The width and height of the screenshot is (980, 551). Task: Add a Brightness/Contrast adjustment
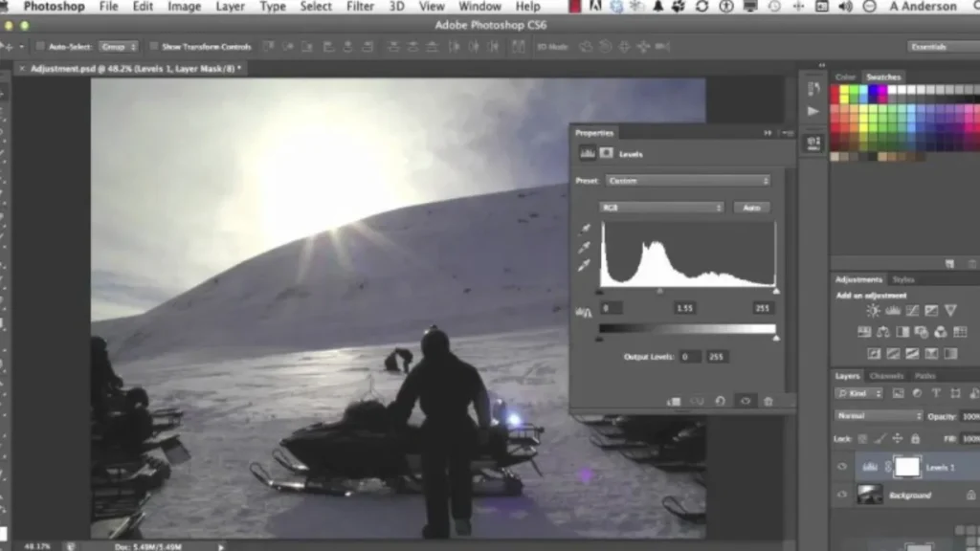873,311
